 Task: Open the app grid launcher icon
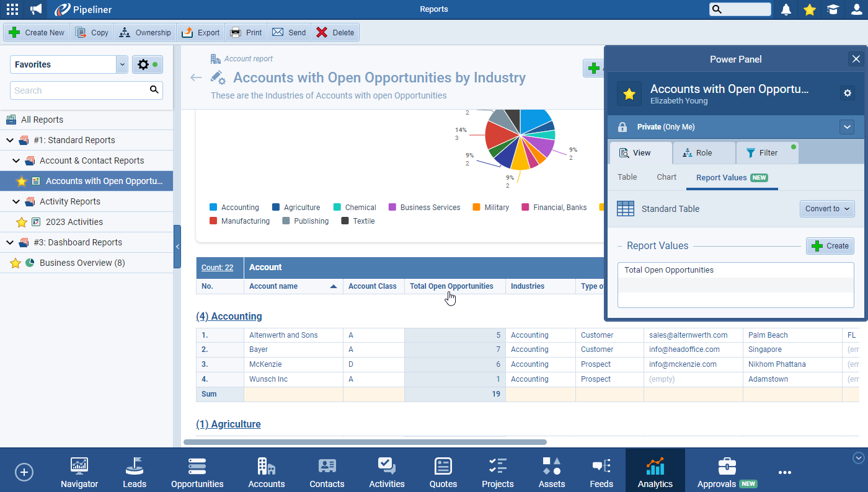(x=12, y=9)
